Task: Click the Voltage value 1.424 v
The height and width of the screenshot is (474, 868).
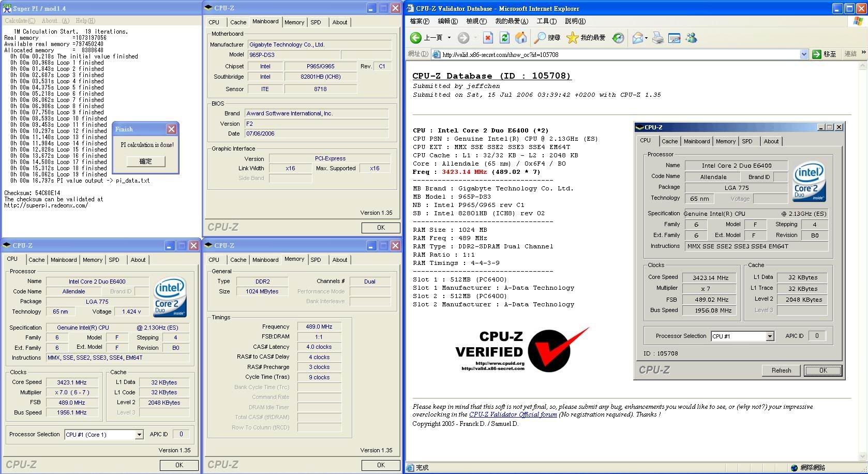Action: [131, 312]
